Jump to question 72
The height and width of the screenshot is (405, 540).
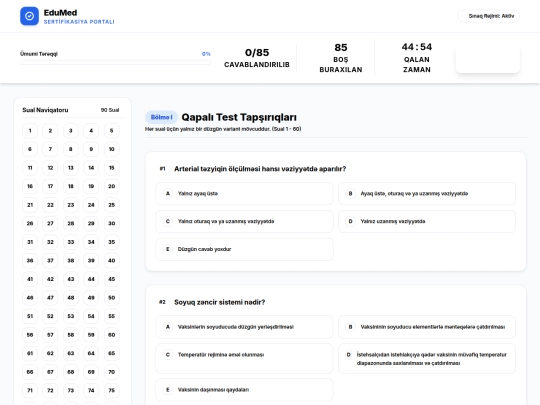[50, 391]
